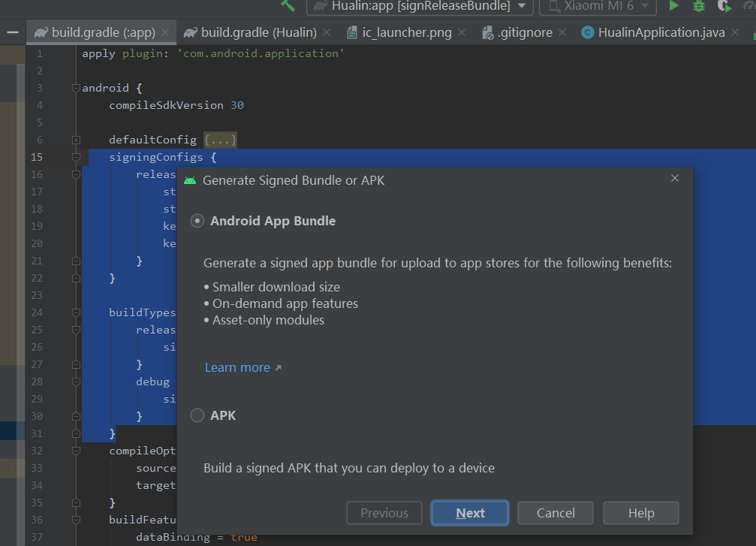Select the Android App Bundle option
Image resolution: width=756 pixels, height=546 pixels.
pyautogui.click(x=197, y=221)
